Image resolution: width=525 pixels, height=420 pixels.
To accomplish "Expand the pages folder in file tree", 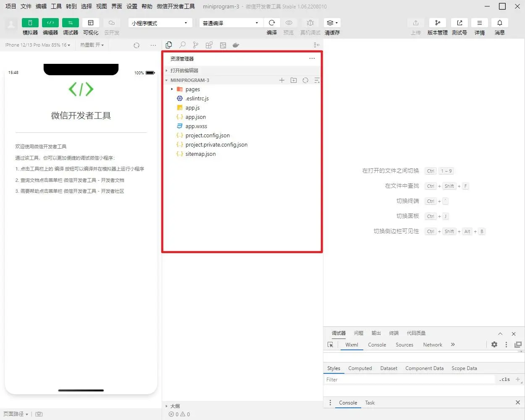I will [192, 89].
